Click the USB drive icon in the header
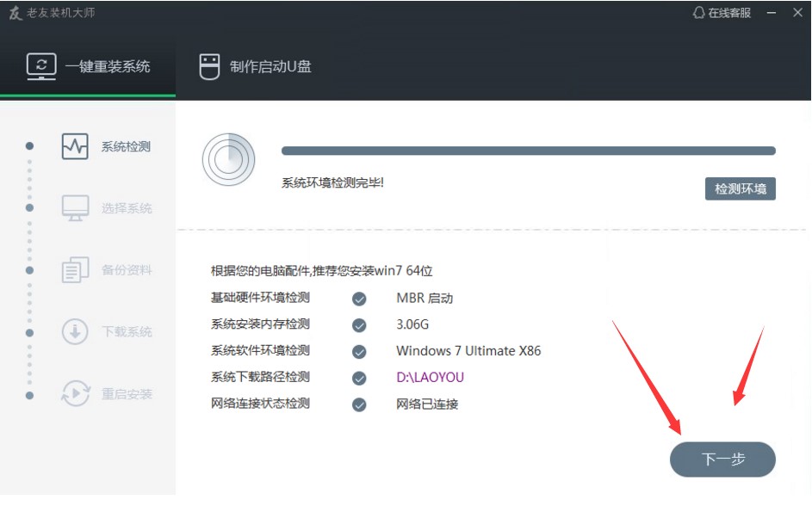This screenshot has height=512, width=812. [209, 67]
